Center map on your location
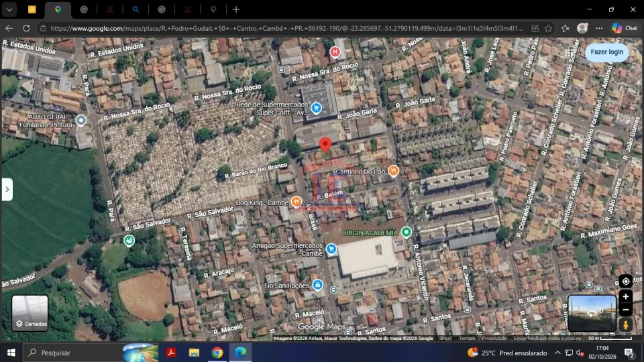The height and width of the screenshot is (362, 644). [x=625, y=281]
